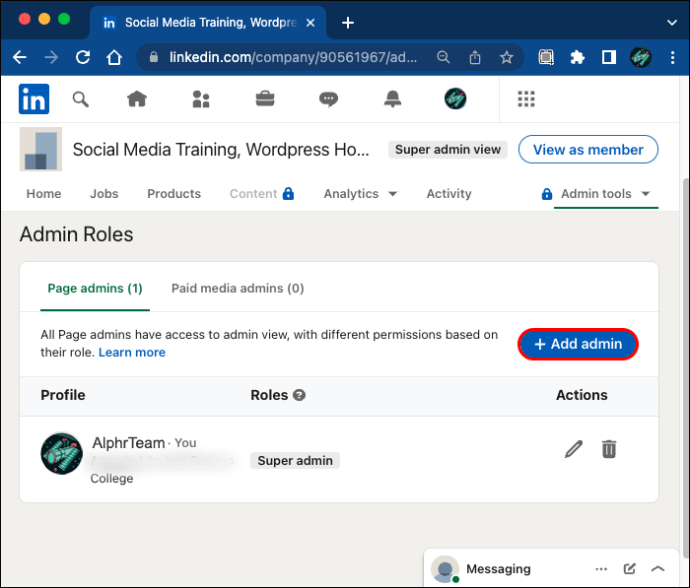Image resolution: width=690 pixels, height=588 pixels.
Task: Expand the Messaging panel chevron
Action: [x=658, y=569]
